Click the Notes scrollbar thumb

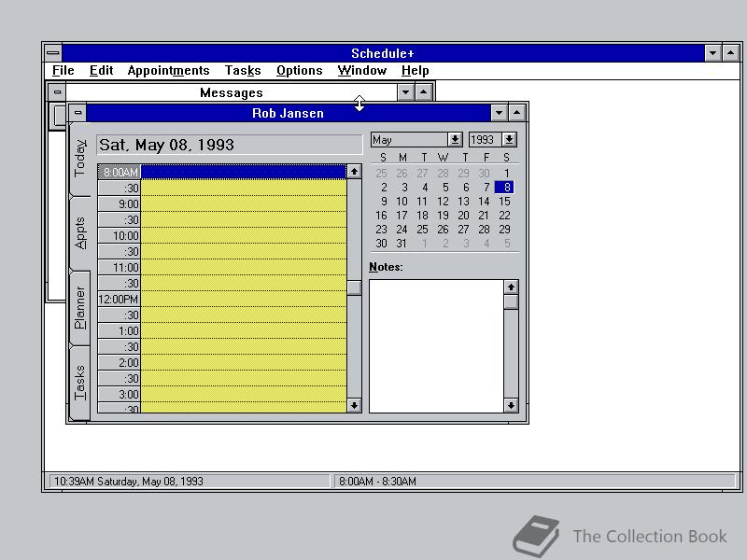[511, 301]
